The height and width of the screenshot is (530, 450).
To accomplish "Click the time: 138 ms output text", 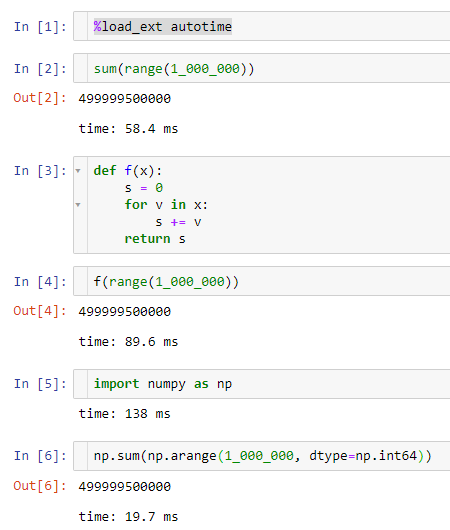I will 124,414.
